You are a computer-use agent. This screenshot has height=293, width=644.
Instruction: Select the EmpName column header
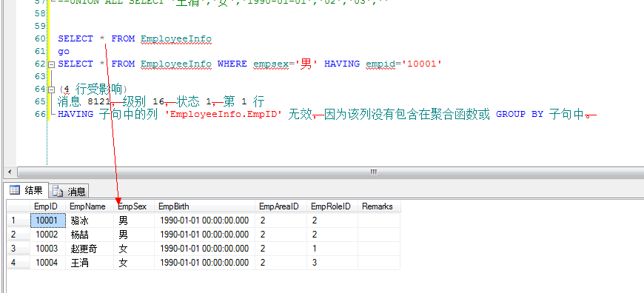coord(90,206)
